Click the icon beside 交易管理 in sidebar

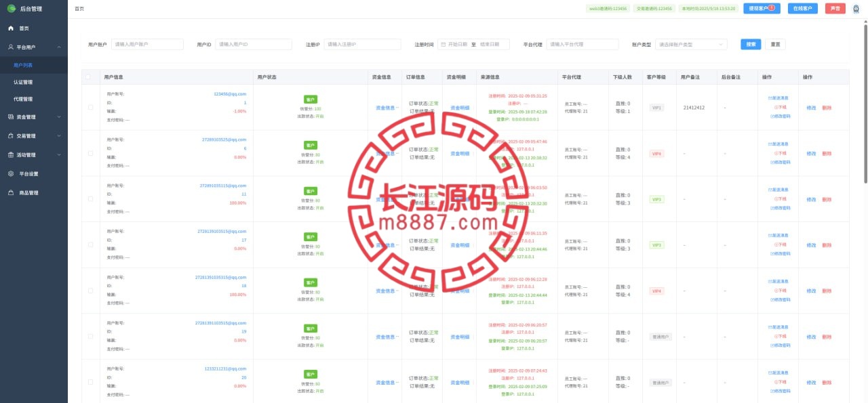click(11, 135)
